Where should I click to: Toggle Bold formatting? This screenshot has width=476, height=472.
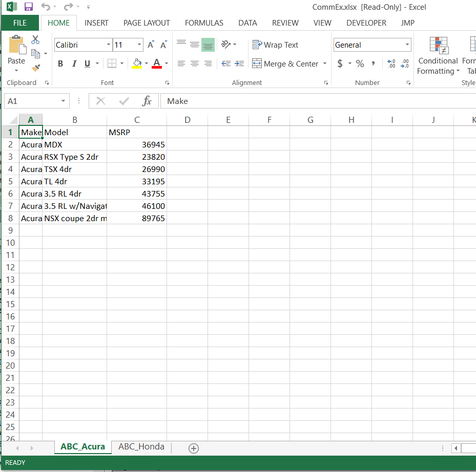pyautogui.click(x=60, y=64)
